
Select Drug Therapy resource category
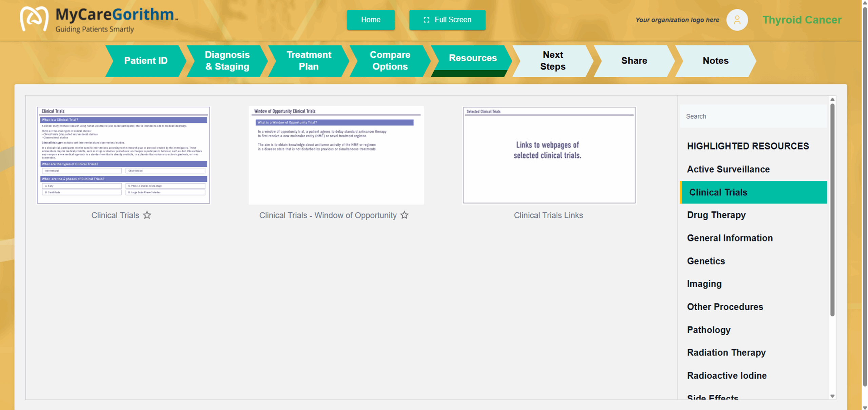click(x=716, y=215)
